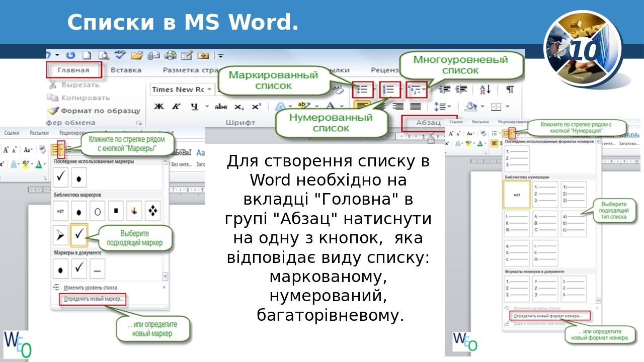Viewport: 644px width, 362px height.
Task: Click the multilevel list button in main ribbon
Action: [x=416, y=89]
